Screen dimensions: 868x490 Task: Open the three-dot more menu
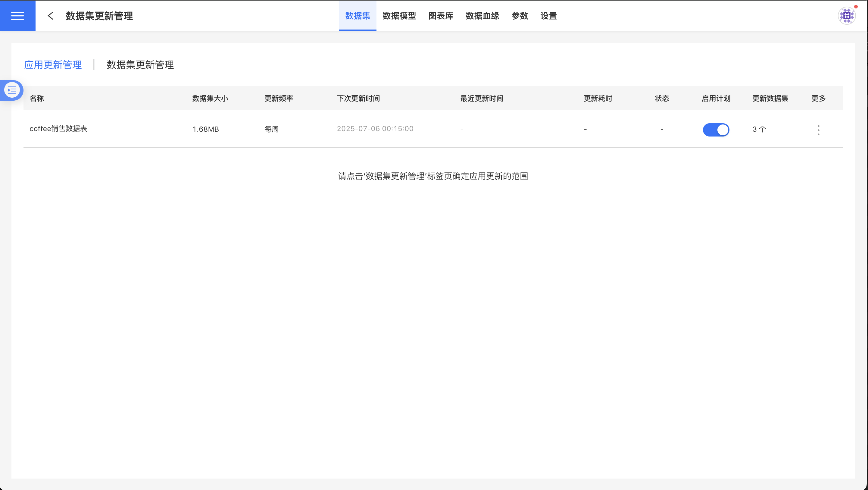(x=819, y=130)
